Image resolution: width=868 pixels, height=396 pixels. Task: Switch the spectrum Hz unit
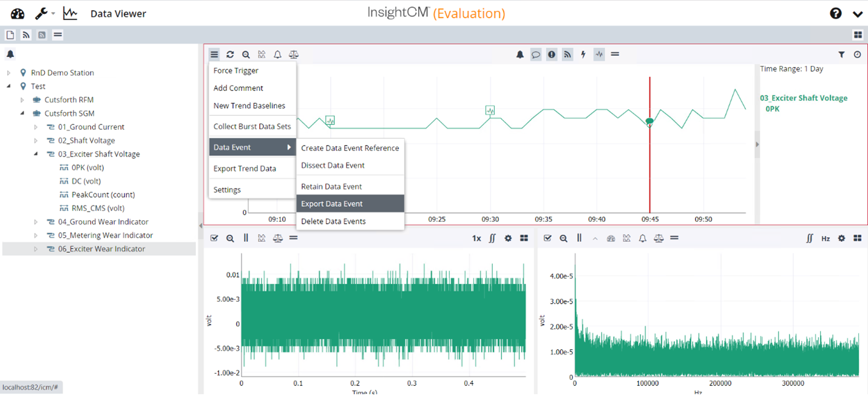pos(826,239)
